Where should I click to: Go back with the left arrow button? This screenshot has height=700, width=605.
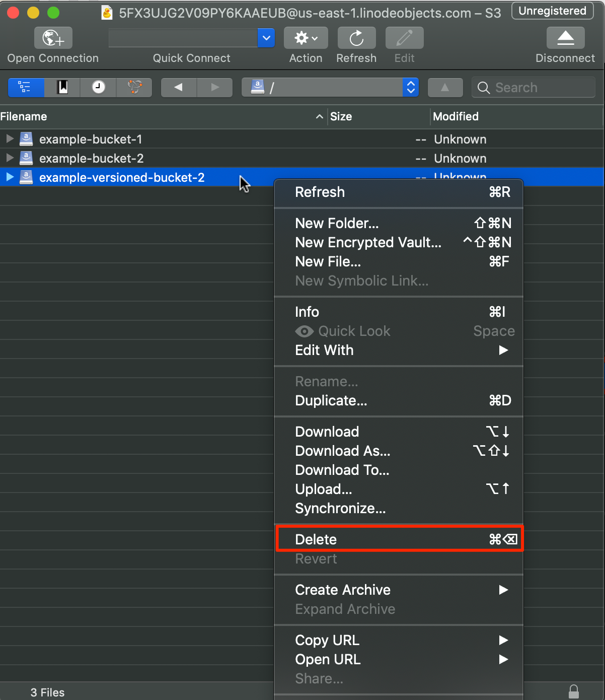[179, 87]
